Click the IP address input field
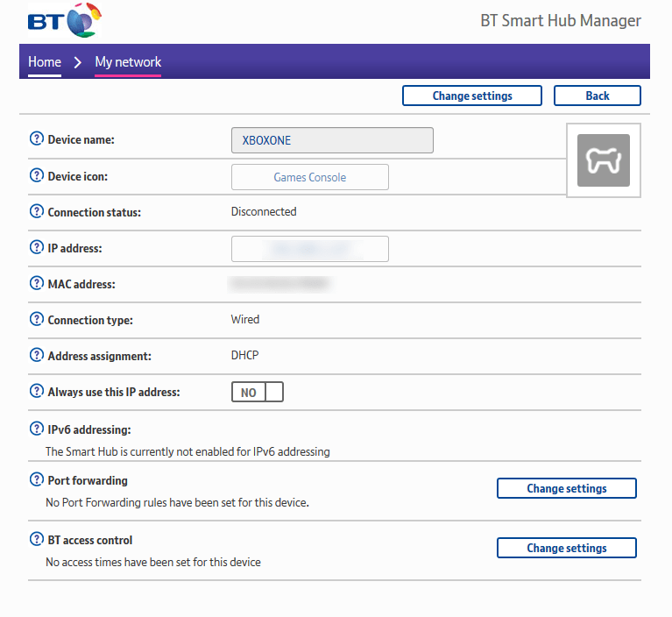 pyautogui.click(x=310, y=249)
